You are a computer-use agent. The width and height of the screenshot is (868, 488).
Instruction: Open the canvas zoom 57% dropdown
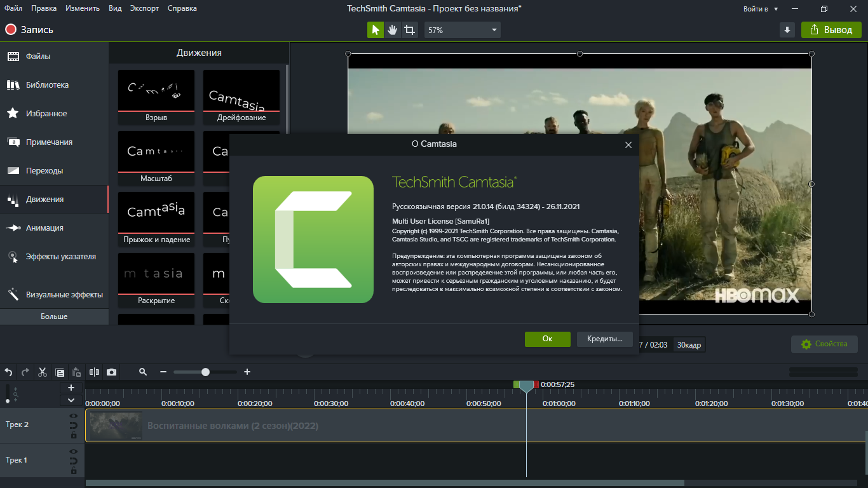[x=462, y=30]
